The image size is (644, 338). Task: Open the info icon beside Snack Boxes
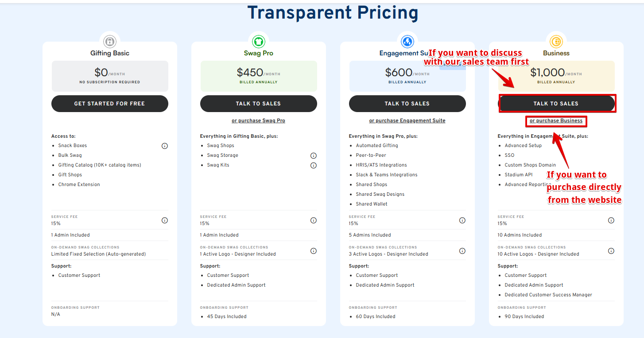click(165, 146)
